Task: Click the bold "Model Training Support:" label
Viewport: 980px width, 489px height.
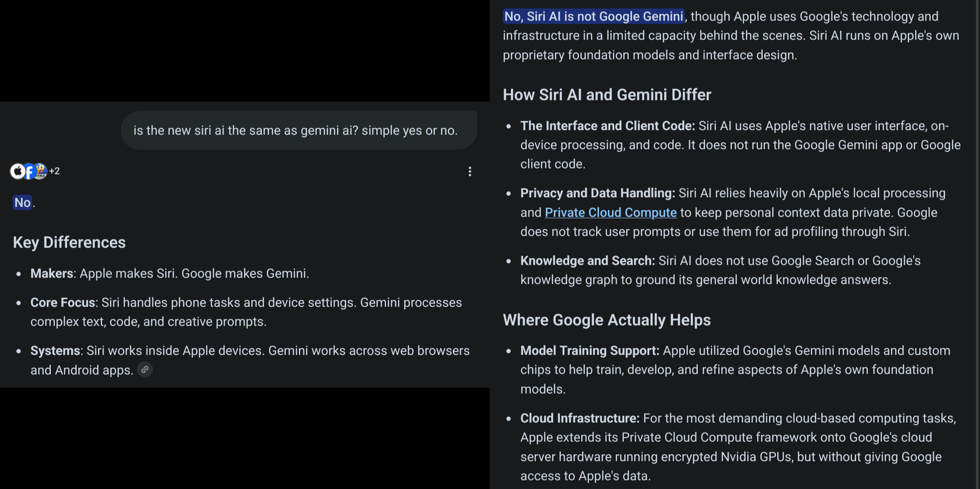Action: click(590, 351)
